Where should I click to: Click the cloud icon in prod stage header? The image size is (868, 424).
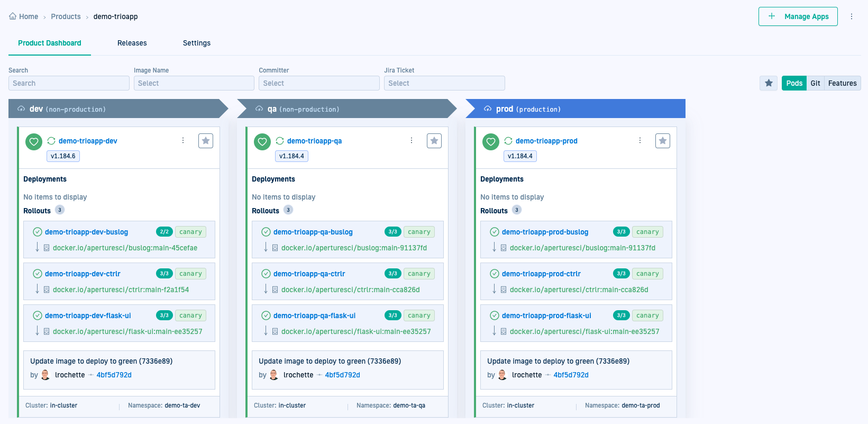click(488, 109)
